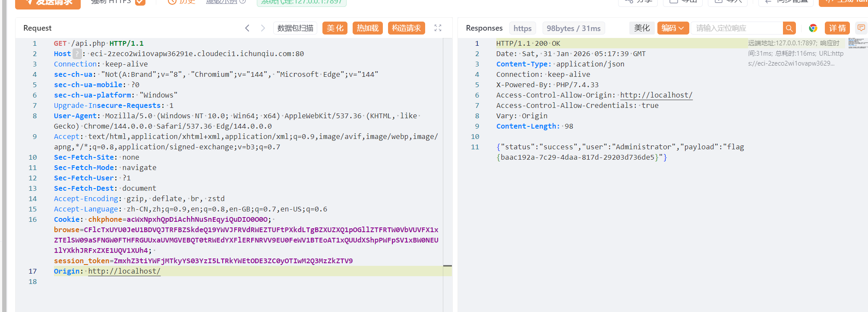Toggle the 强制 HTTPS checkbox
Screen dimensions: 868x312
click(140, 2)
